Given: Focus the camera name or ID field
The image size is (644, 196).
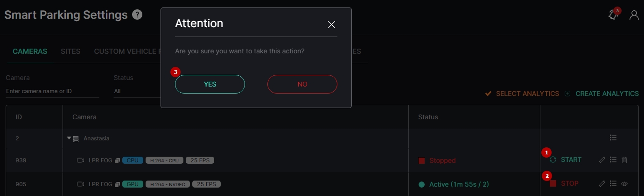Looking at the screenshot, I should point(52,91).
